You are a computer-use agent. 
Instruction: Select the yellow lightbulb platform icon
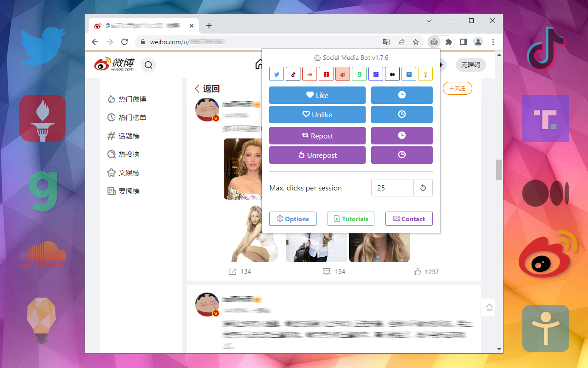coord(425,74)
